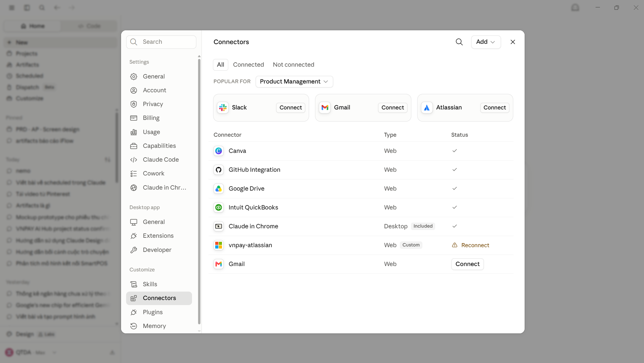The width and height of the screenshot is (644, 363).
Task: Click the GitHub Integration icon
Action: (x=219, y=170)
